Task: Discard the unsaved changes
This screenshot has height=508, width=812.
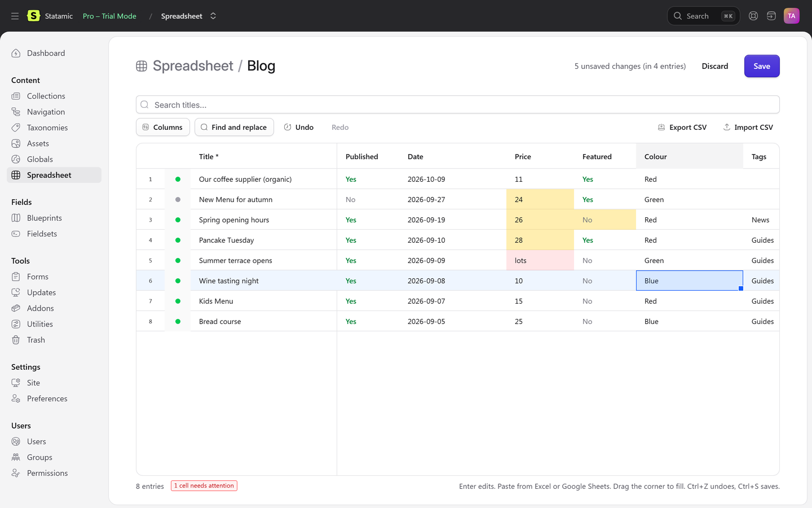Action: point(715,66)
